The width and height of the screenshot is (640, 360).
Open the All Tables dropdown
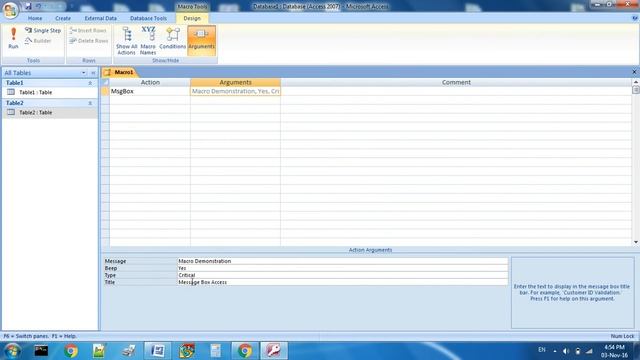pos(84,73)
